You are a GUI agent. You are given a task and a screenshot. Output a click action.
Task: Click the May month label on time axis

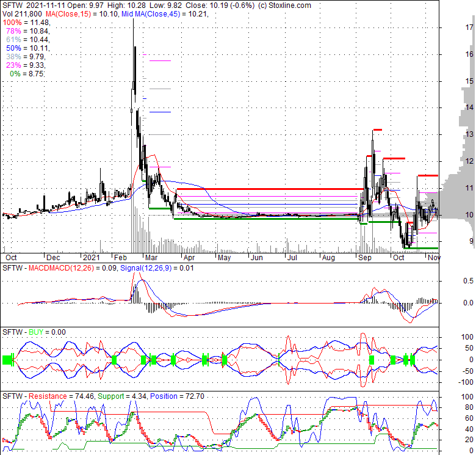225,258
